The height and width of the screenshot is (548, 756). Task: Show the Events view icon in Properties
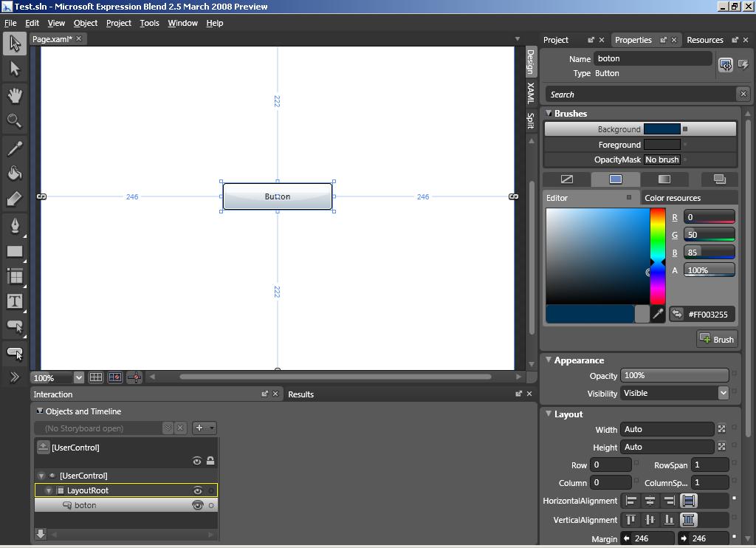[743, 64]
